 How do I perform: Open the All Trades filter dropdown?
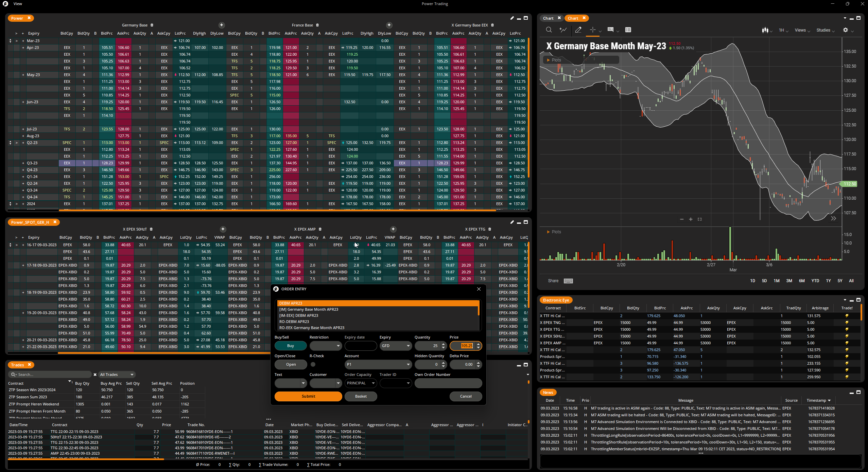(x=117, y=374)
